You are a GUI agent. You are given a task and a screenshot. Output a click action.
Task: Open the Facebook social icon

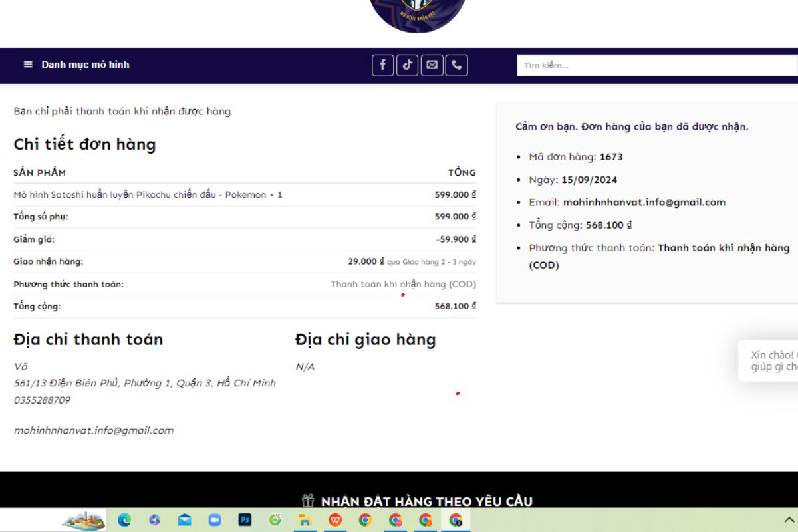coord(382,65)
